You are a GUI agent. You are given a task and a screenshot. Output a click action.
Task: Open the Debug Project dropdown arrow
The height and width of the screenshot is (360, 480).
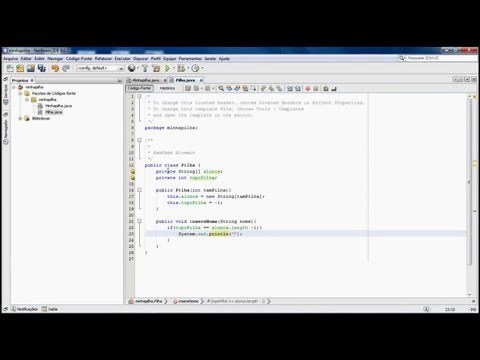click(188, 68)
